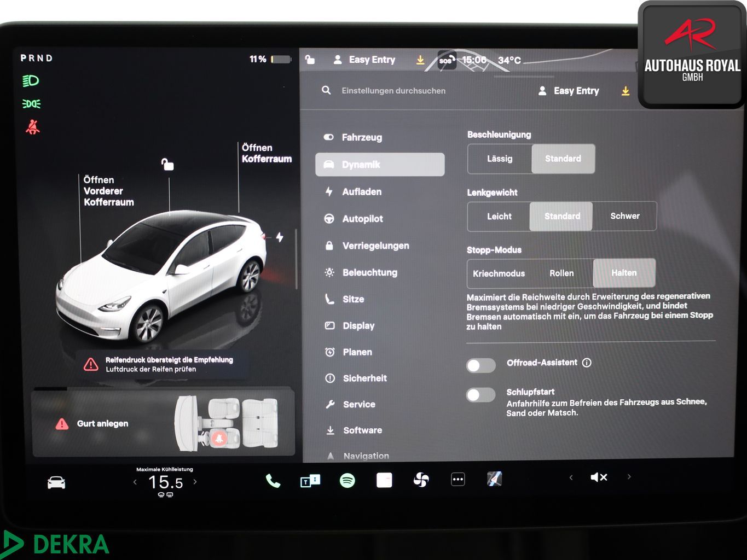Tap the unlock icon in the top status bar
This screenshot has width=747, height=560.
click(310, 59)
